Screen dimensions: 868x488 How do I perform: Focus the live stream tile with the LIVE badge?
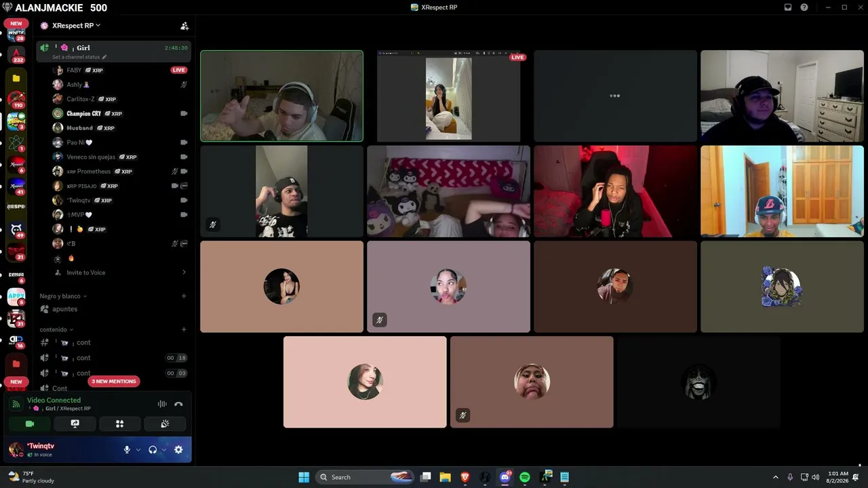[x=449, y=96]
